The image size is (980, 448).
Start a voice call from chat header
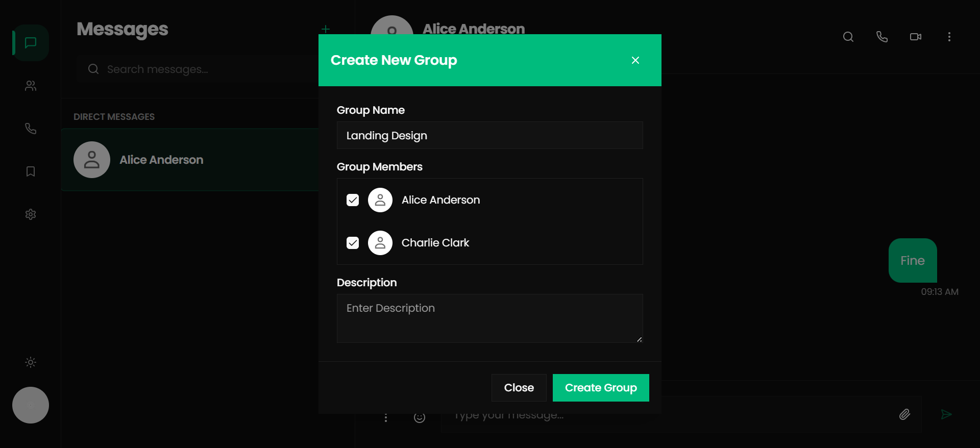click(882, 37)
